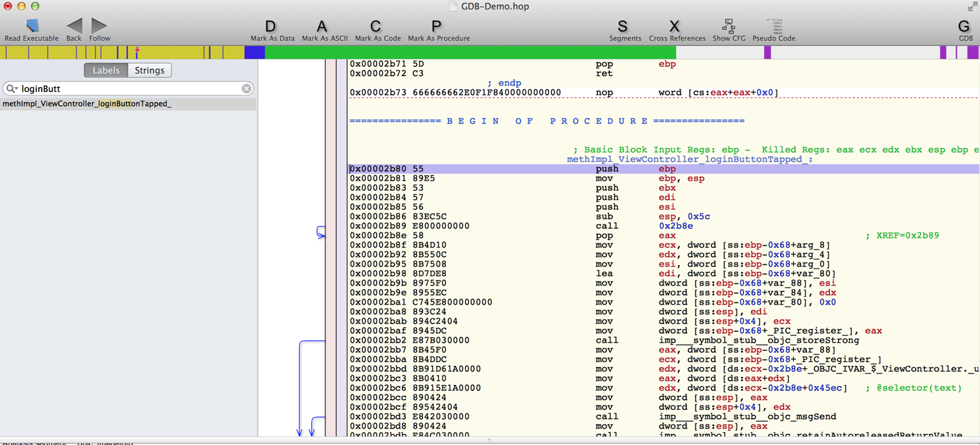Click the Follow arrow icon

pos(99,26)
